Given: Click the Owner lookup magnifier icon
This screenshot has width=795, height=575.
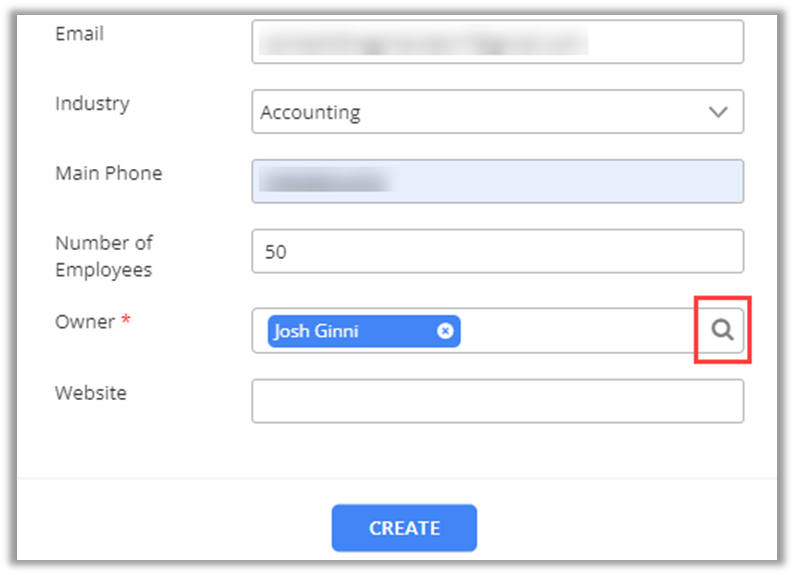Looking at the screenshot, I should pyautogui.click(x=722, y=330).
